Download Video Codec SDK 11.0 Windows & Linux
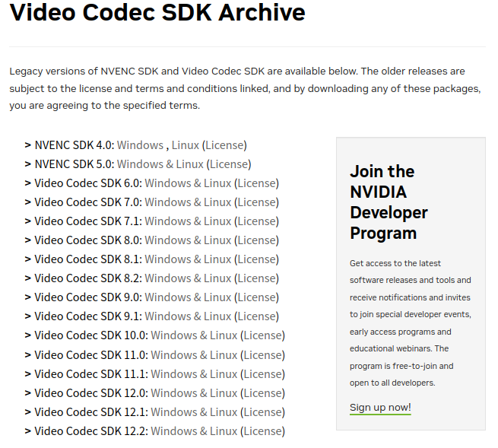Screen dimensions: 498x448 pos(194,355)
